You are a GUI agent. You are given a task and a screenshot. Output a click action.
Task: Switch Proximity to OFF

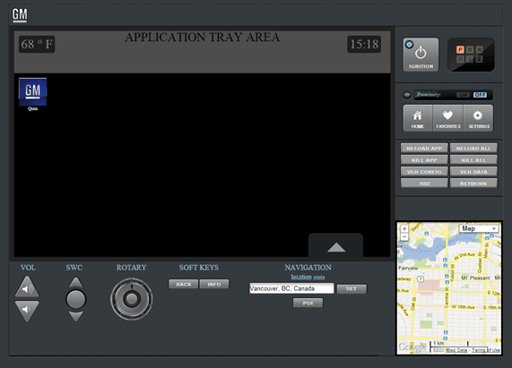pos(480,95)
